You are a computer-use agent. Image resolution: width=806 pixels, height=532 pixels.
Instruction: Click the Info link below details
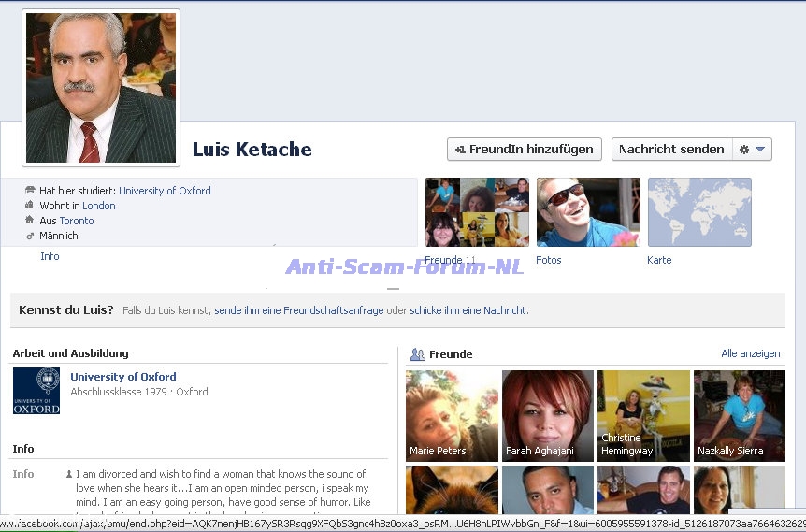coord(50,256)
